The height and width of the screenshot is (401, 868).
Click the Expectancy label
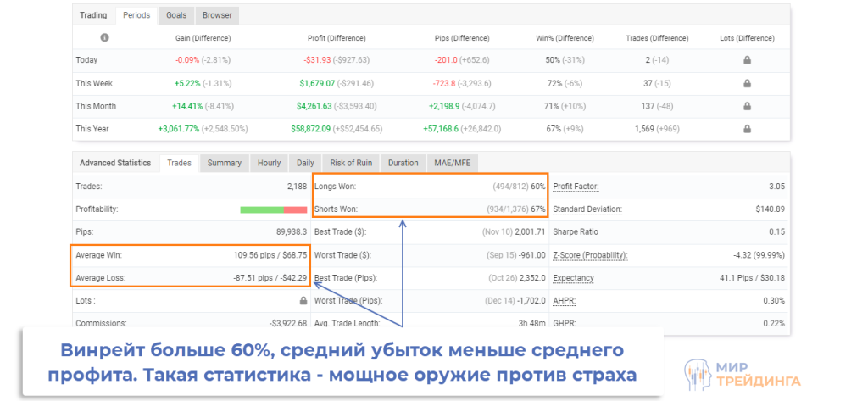[x=573, y=277]
